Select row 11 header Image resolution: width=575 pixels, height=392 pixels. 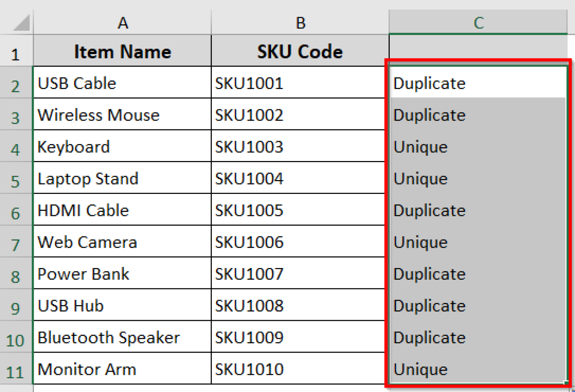click(x=16, y=369)
